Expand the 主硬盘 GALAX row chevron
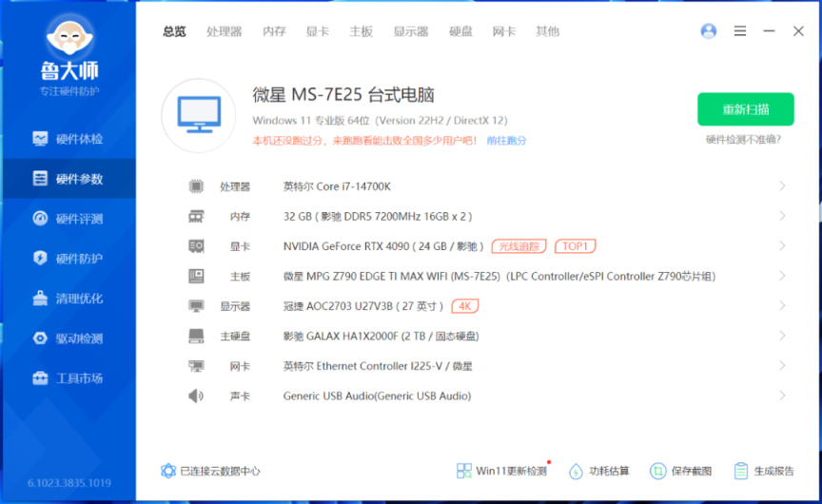 [x=782, y=336]
